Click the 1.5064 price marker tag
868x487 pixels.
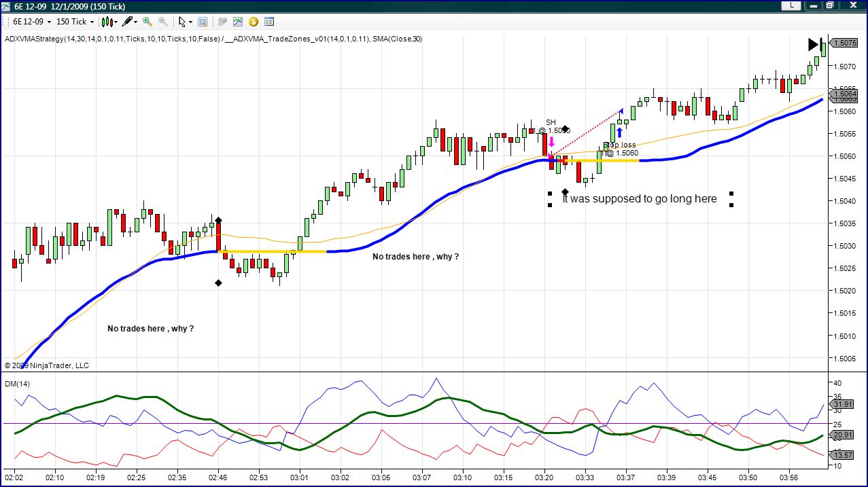click(x=843, y=94)
